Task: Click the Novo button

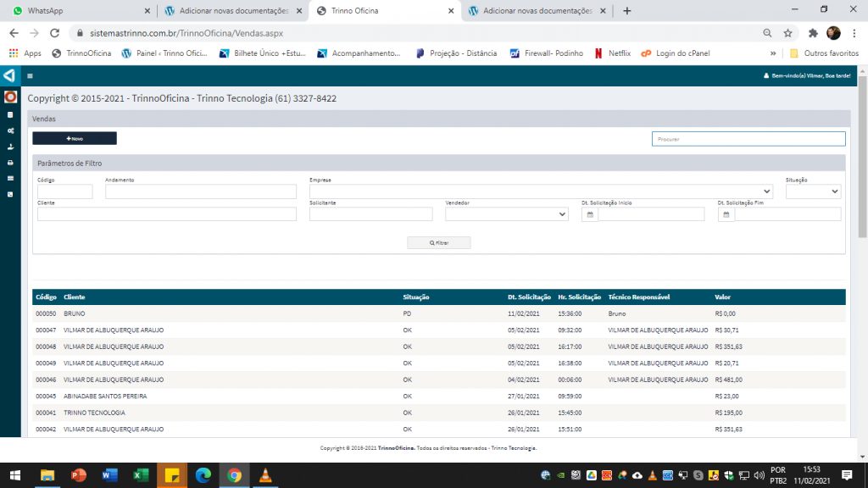Action: point(75,138)
